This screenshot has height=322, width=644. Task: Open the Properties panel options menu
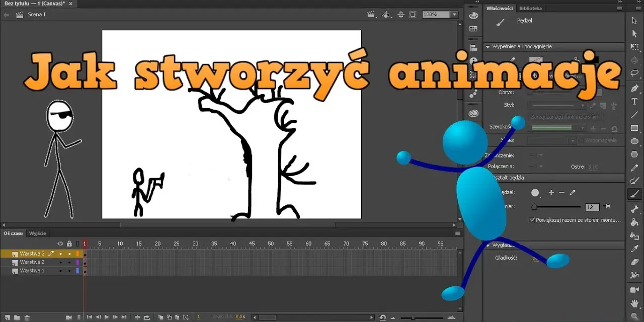[x=619, y=9]
